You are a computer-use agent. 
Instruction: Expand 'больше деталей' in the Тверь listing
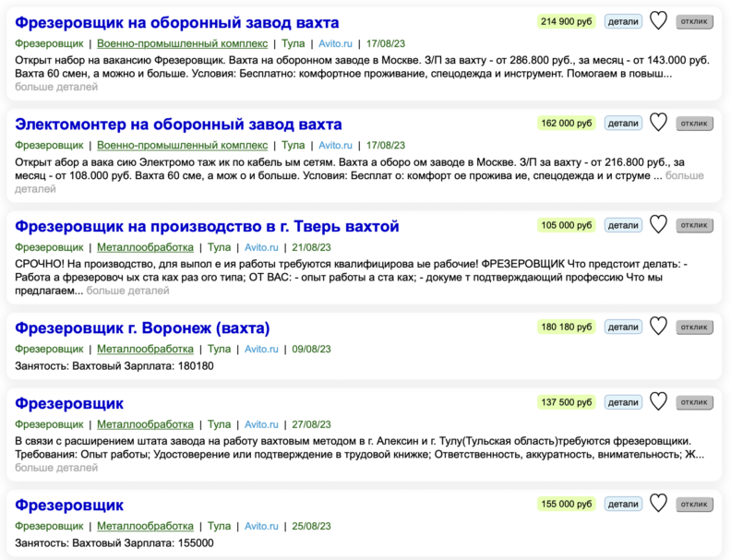tap(126, 291)
